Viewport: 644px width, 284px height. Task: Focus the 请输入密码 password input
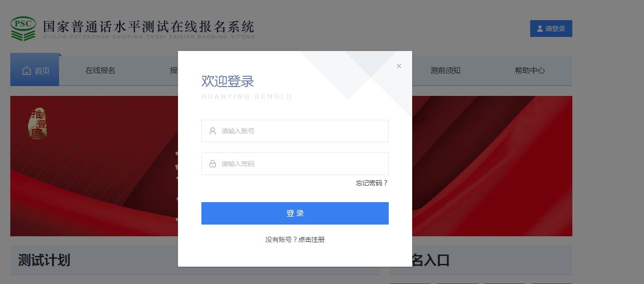tap(295, 164)
